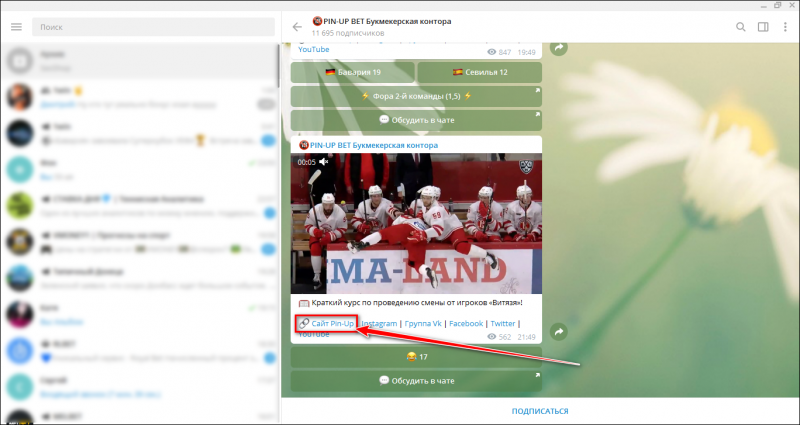Click the back arrow in channel header

point(297,27)
